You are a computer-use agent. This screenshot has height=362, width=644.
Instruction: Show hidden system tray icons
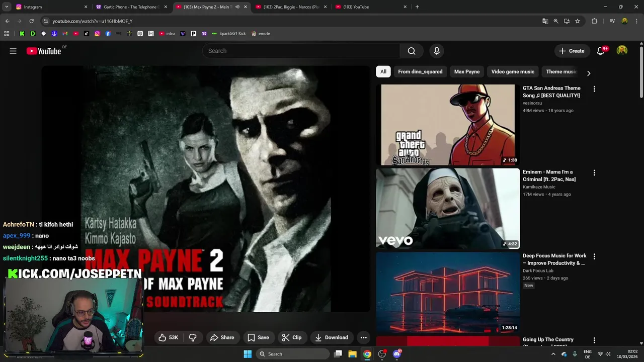point(553,354)
